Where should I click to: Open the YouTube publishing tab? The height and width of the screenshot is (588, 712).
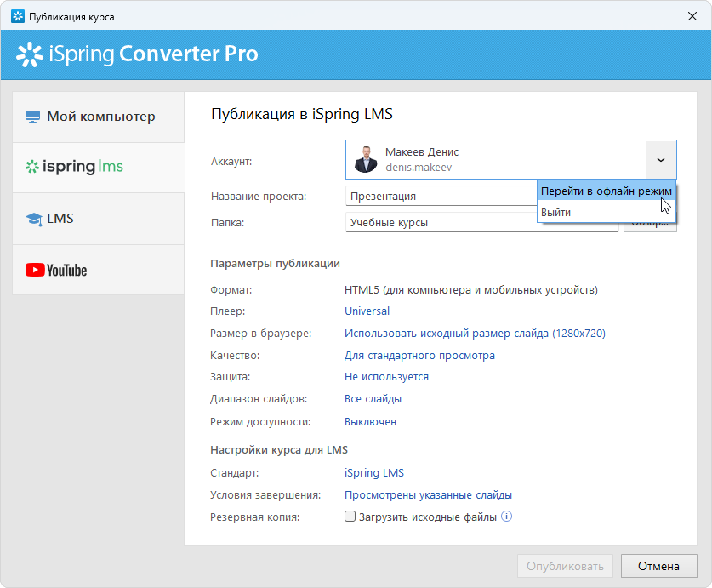point(98,270)
